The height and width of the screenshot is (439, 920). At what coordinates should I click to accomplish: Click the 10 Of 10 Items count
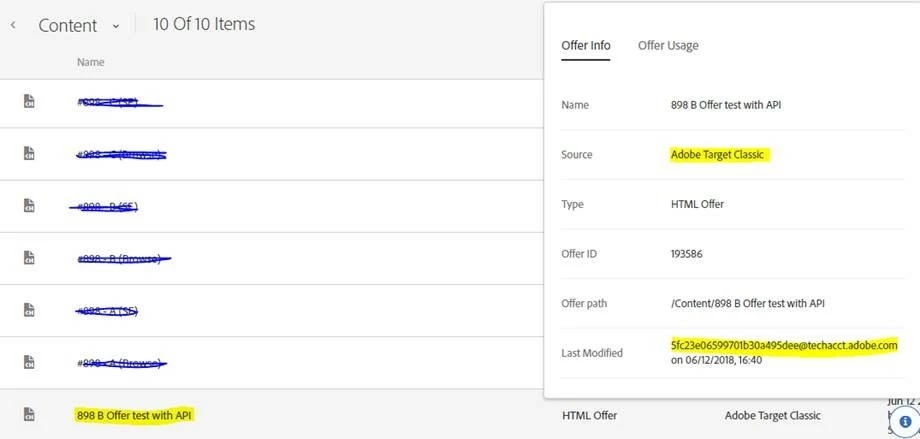coord(204,24)
